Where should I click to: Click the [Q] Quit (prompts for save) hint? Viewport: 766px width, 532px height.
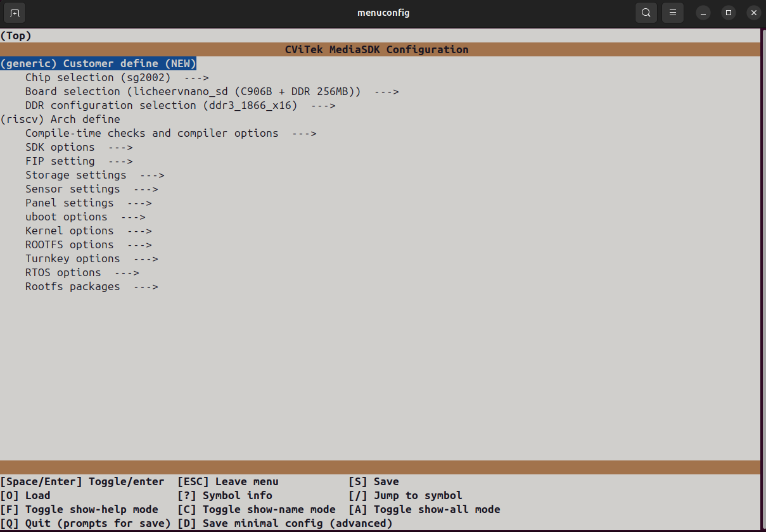click(86, 523)
